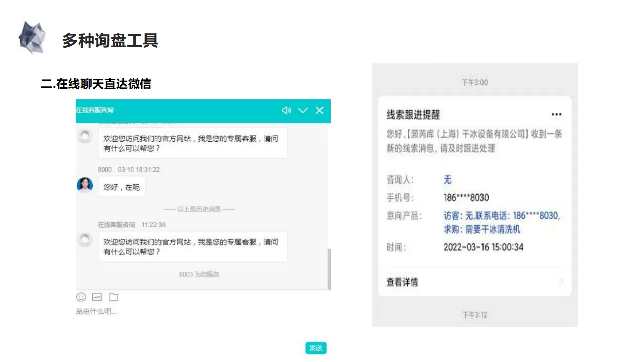The height and width of the screenshot is (362, 644).
Task: Click the visitor avatar beside the welcome message
Action: pos(85,136)
